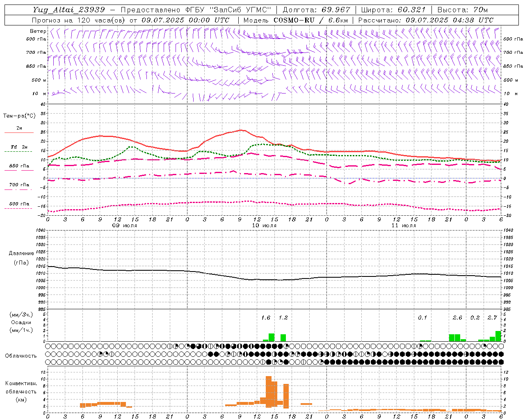The image size is (525, 420).
Task: Click the longitude value 'Долгота: 69.967'
Action: [x=317, y=10]
